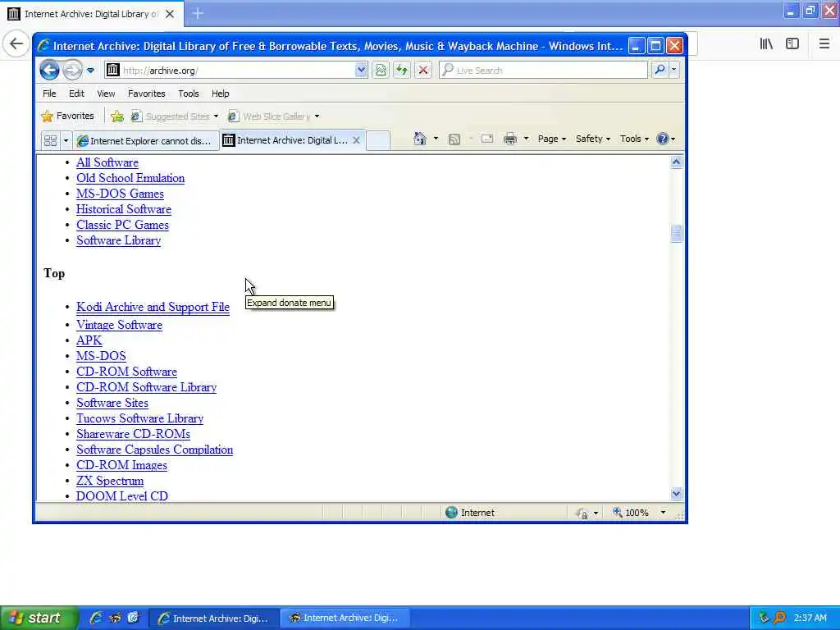Open the Edit menu

click(x=76, y=94)
